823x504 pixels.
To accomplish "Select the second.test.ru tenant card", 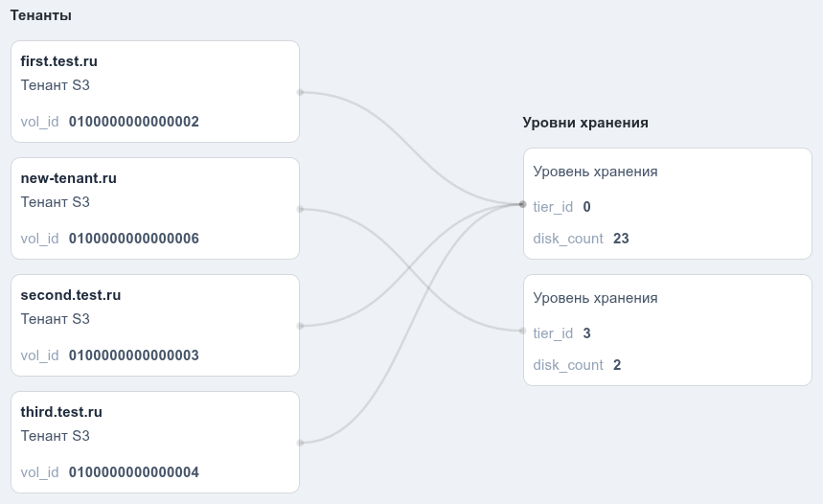I will pyautogui.click(x=155, y=326).
